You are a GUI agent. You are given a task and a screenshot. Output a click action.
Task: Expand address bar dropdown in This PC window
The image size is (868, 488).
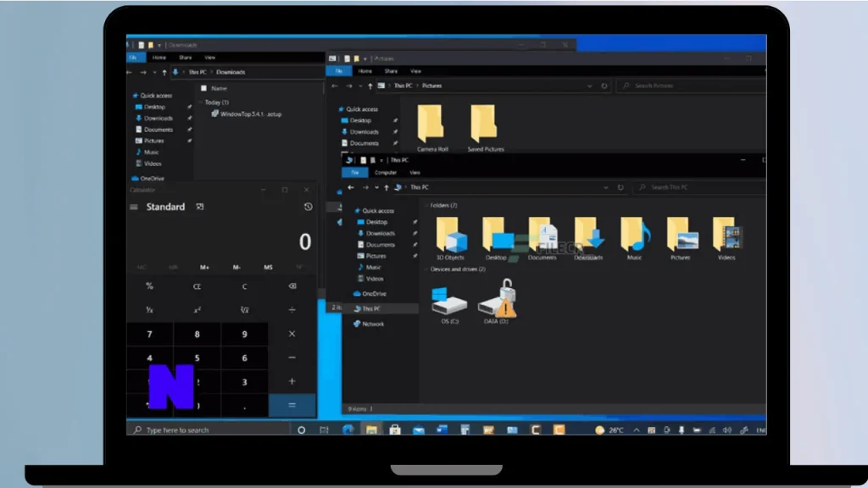point(605,187)
